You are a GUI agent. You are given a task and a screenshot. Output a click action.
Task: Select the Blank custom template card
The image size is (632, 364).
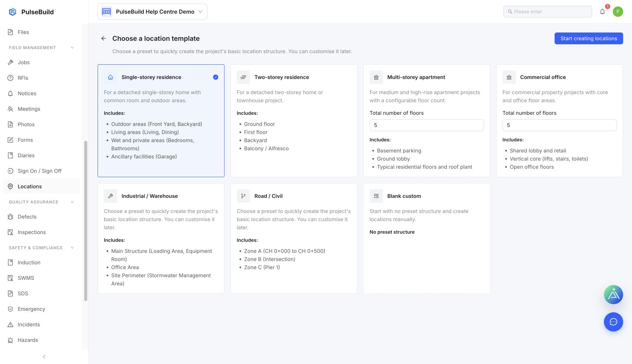pos(427,238)
